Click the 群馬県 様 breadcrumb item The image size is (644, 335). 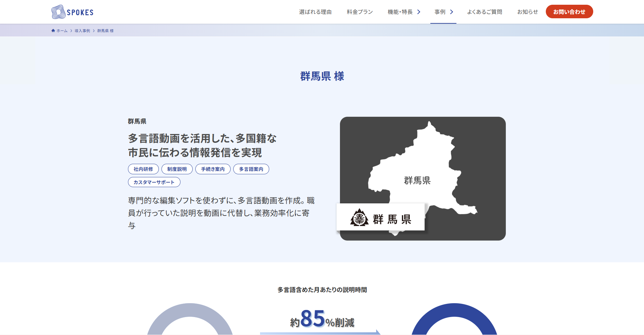point(105,31)
